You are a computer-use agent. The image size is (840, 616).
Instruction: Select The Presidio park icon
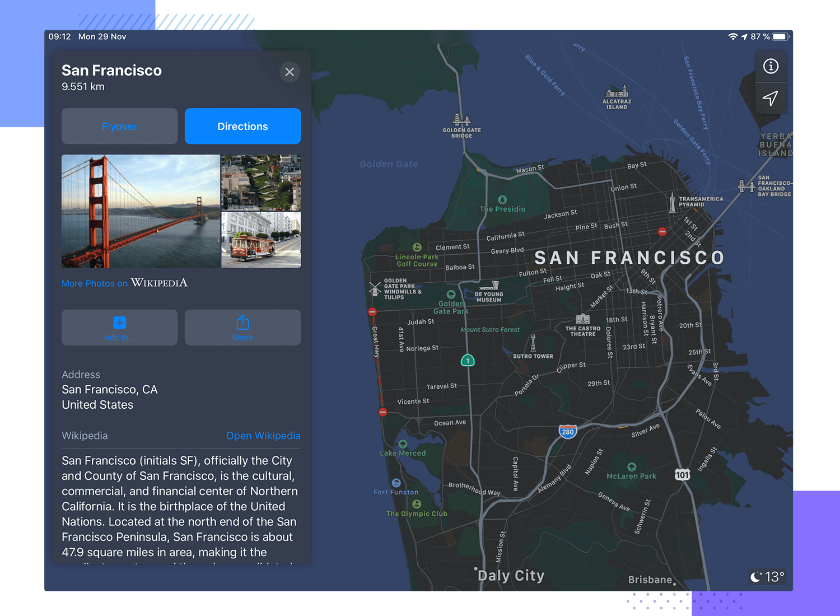coord(502,199)
